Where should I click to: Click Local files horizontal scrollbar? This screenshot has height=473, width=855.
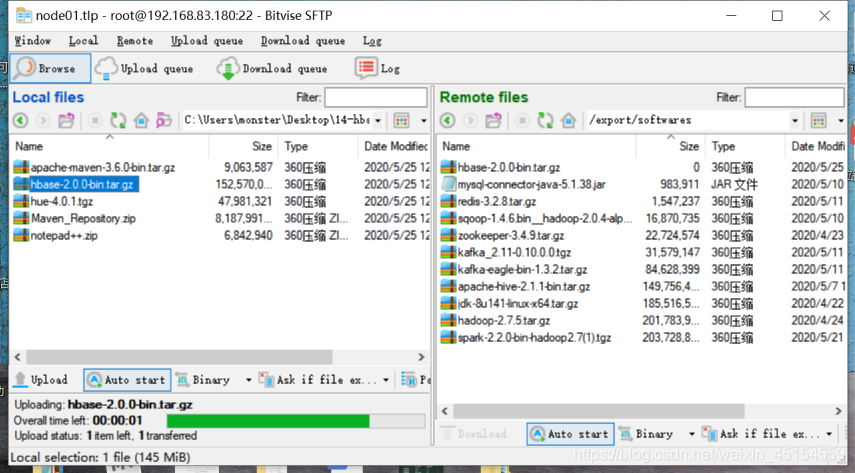179,357
